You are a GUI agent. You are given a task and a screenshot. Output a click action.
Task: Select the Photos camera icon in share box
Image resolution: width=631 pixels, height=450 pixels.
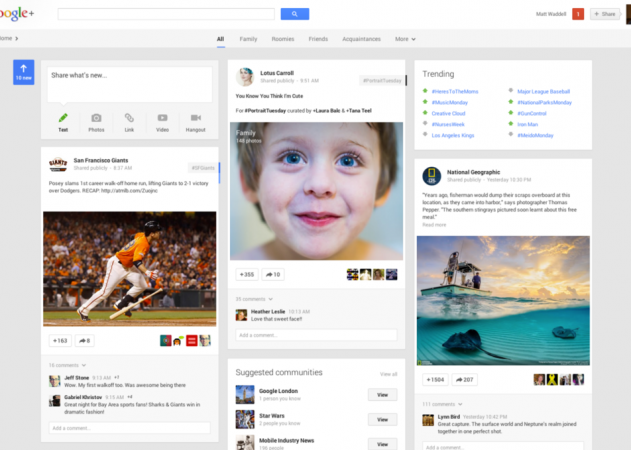[96, 121]
